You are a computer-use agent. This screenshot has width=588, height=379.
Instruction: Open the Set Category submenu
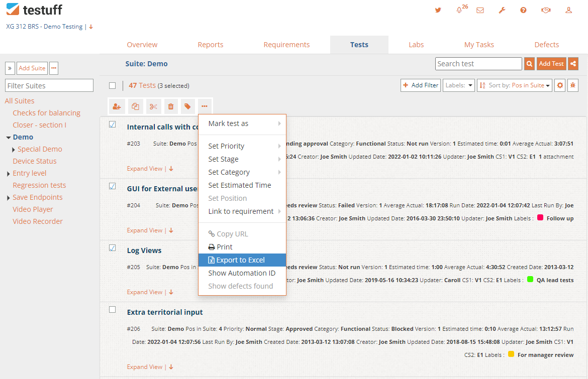[242, 172]
